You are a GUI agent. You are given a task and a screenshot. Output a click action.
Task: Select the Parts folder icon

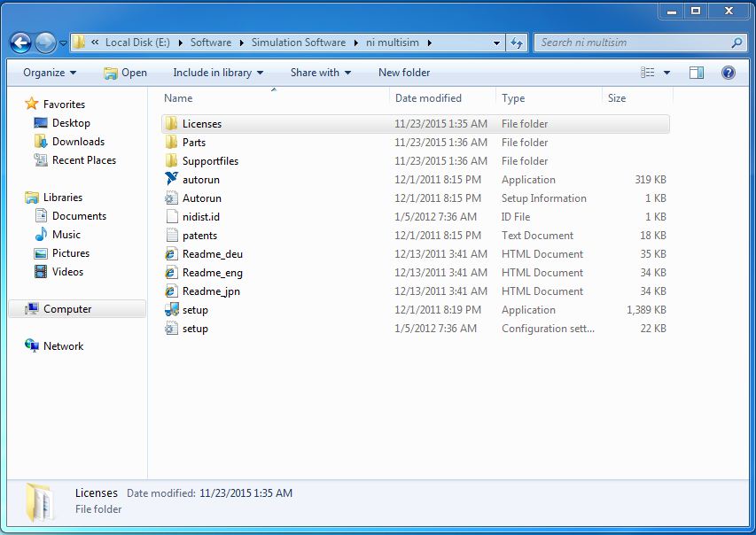click(x=171, y=143)
